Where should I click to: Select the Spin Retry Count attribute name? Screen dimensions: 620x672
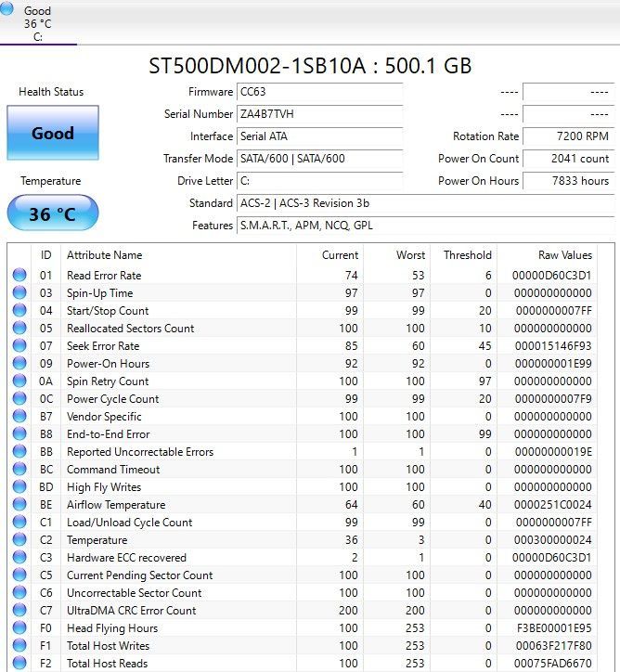pos(108,381)
